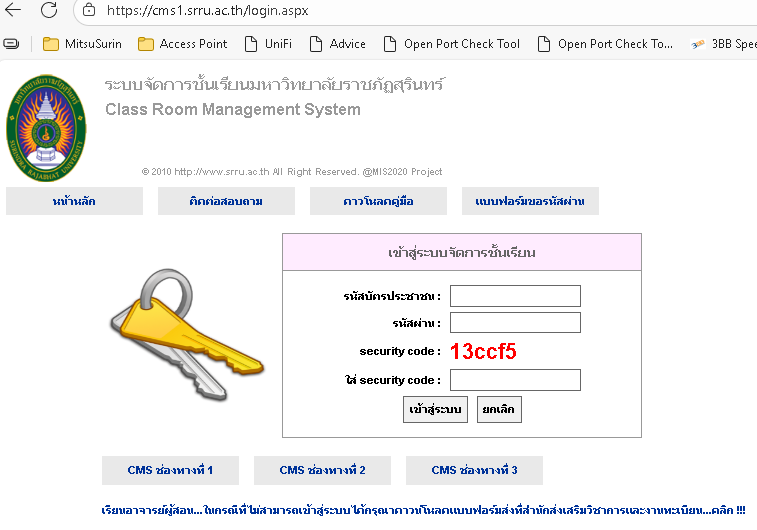Click the site info icon beside the URL
Image resolution: width=757 pixels, height=530 pixels.
click(x=89, y=10)
